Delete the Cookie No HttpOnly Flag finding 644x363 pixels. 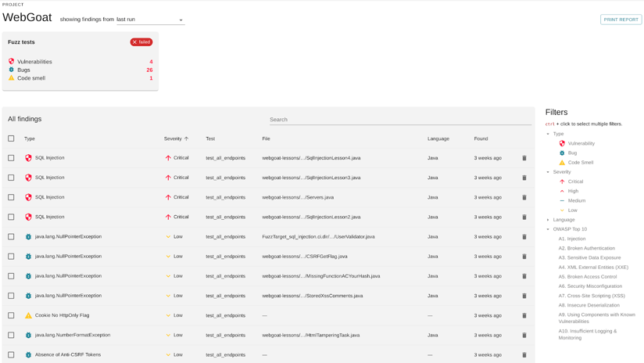[x=524, y=316]
